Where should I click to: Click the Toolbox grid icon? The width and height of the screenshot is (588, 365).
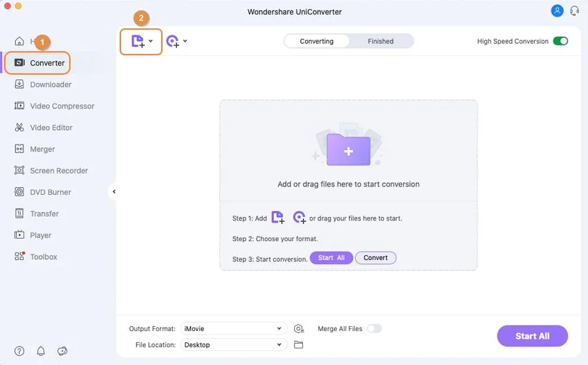[x=19, y=256]
